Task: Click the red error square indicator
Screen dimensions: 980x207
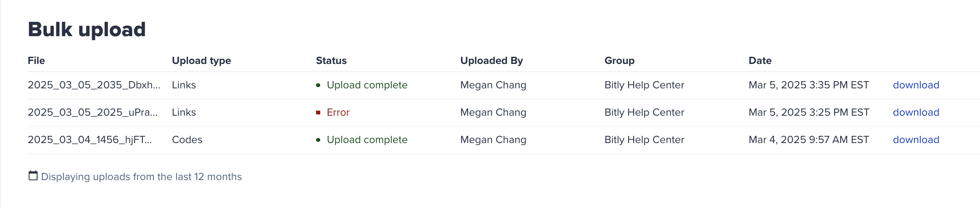Action: click(318, 113)
